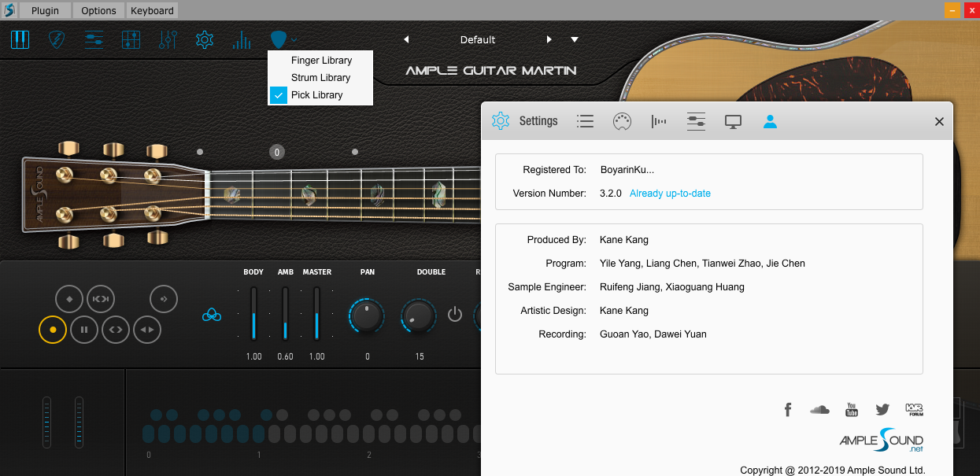Click the PAN value 0
980x476 pixels.
[x=367, y=356]
